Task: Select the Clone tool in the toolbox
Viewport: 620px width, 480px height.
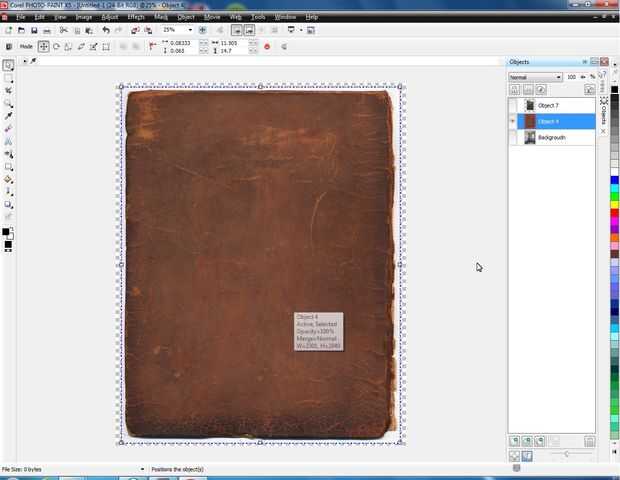Action: click(8, 154)
